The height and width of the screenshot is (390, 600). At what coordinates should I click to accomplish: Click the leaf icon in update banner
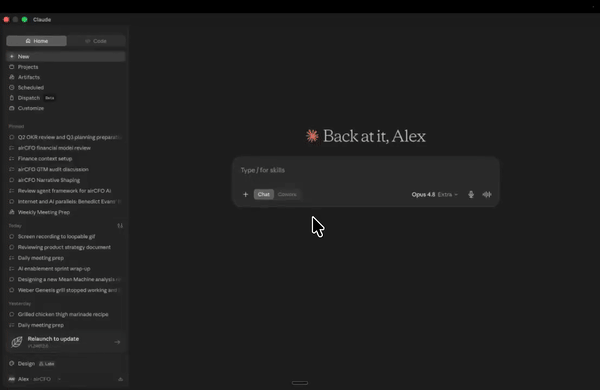(17, 342)
